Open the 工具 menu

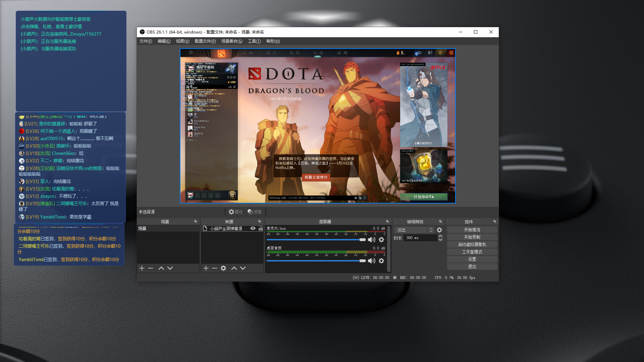(254, 41)
